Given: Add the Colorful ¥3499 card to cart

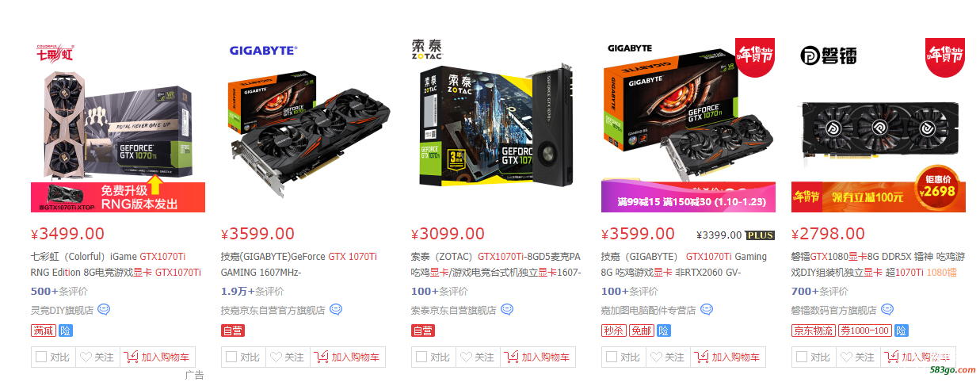Looking at the screenshot, I should [x=158, y=357].
